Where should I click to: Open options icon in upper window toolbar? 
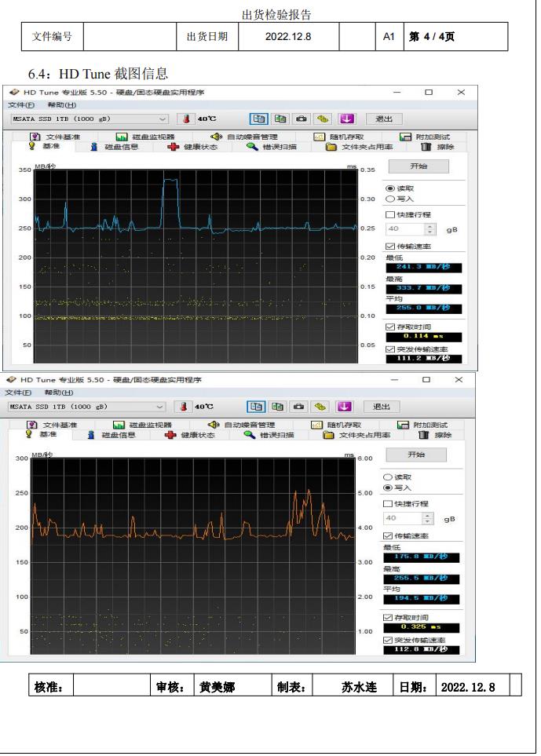click(323, 119)
